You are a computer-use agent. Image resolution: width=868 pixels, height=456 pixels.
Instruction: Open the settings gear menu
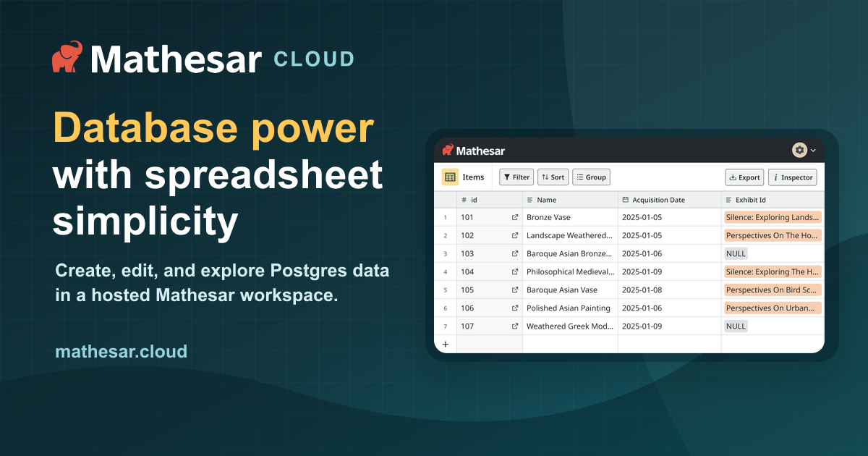coord(799,151)
